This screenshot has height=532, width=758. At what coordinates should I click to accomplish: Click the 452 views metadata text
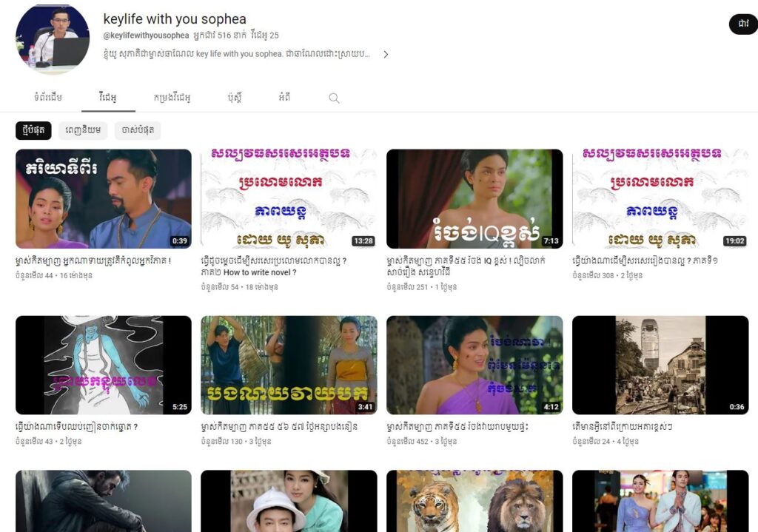[407, 441]
